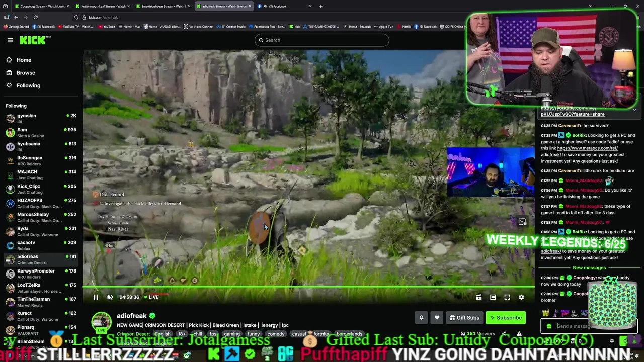Open MAJACH channel in sidebar
The width and height of the screenshot is (644, 362).
(41, 175)
